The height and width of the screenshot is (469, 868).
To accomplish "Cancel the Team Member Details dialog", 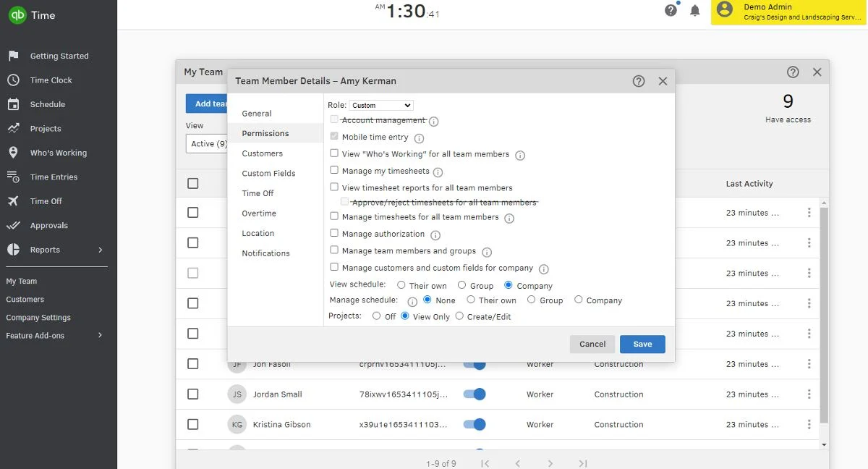I will 592,345.
